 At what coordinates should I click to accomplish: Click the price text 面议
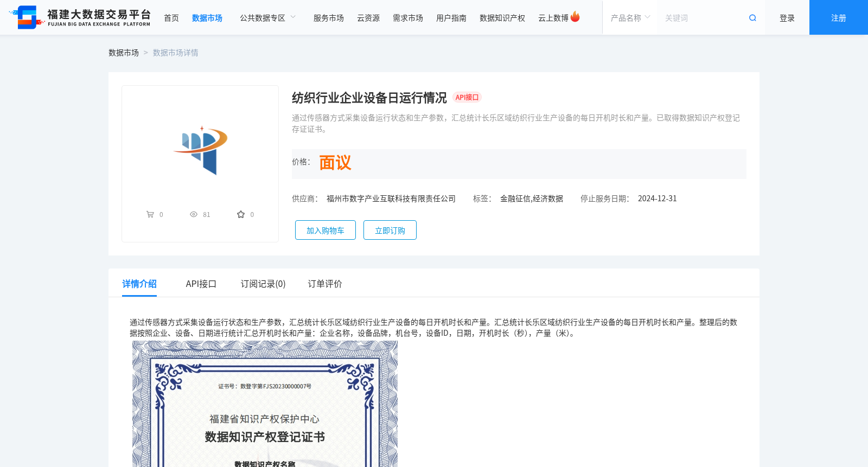coord(335,163)
